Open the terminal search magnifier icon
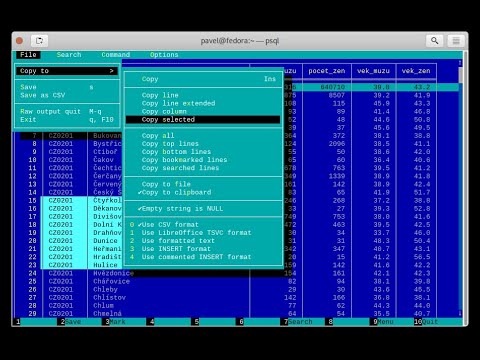The image size is (480, 360). click(434, 41)
